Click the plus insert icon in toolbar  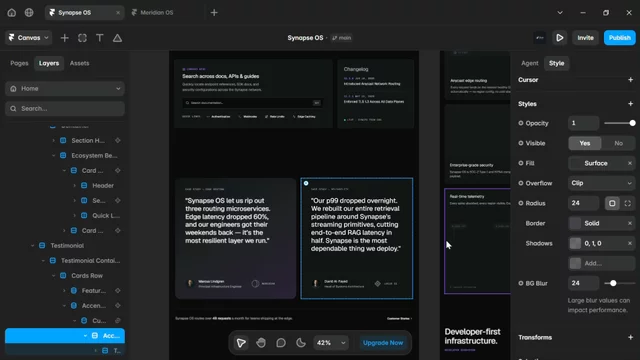click(x=64, y=38)
